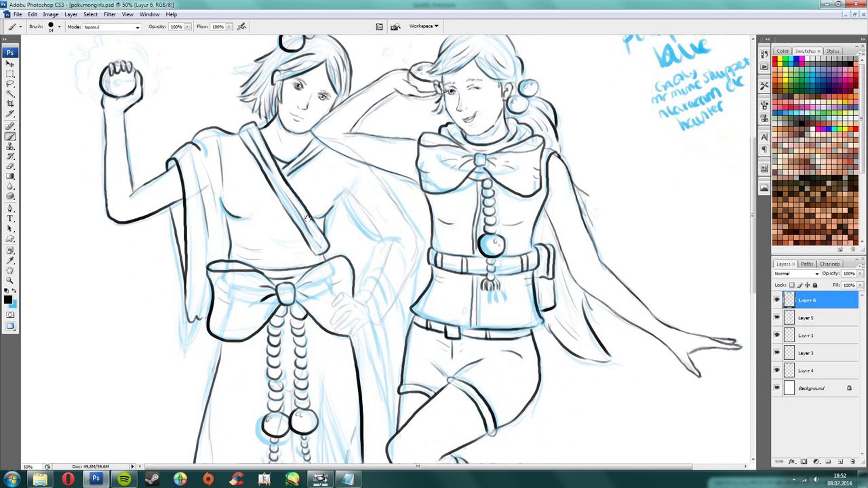Screen dimensions: 868x488
Task: Select the Crop tool
Action: [10, 104]
